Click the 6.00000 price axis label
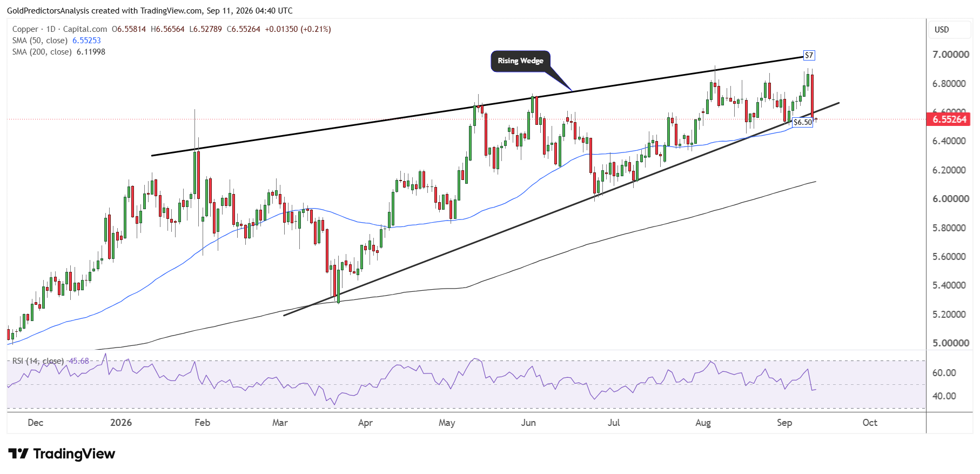 click(950, 199)
